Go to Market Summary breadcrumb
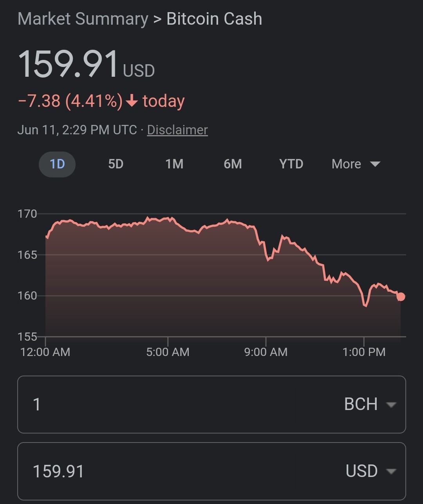This screenshot has width=423, height=504. (x=83, y=19)
